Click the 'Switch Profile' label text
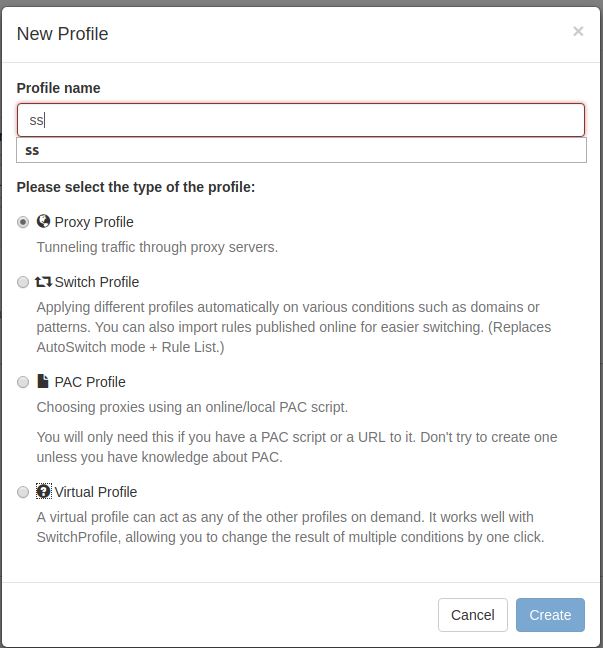 [x=97, y=282]
